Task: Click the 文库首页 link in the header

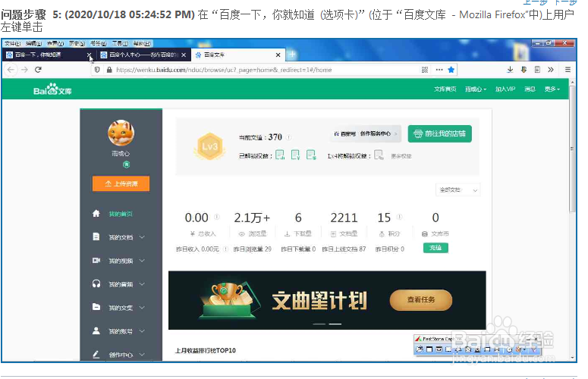Action: click(445, 89)
